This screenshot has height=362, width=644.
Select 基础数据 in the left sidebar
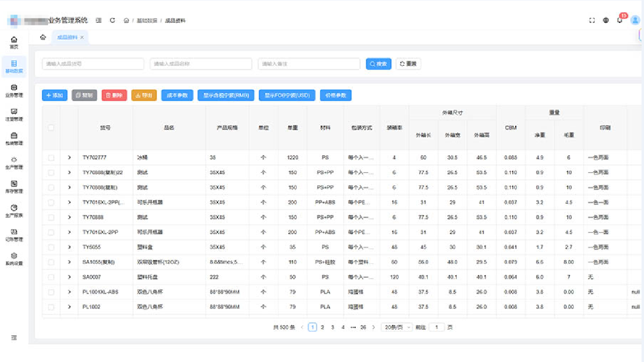14,67
